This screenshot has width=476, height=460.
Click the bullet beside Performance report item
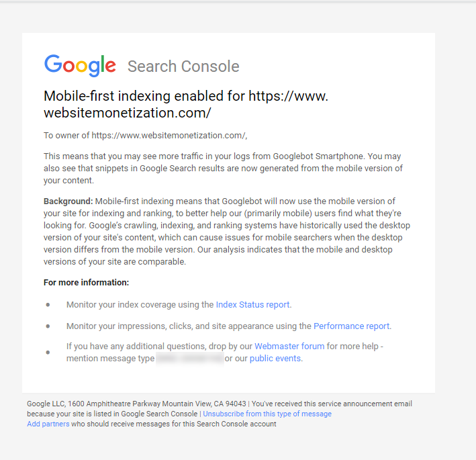[48, 326]
